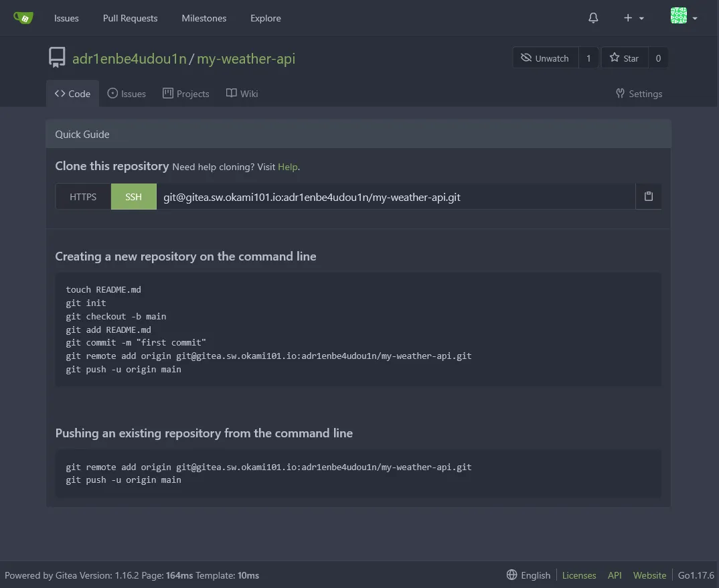Viewport: 719px width, 588px height.
Task: Switch to the Issues tab of the repo
Action: pyautogui.click(x=127, y=93)
